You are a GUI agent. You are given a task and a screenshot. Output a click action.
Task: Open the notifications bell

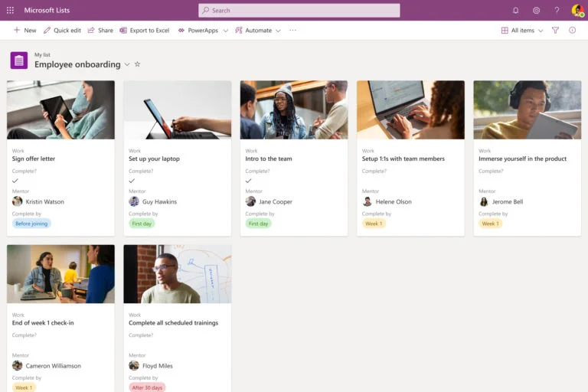point(515,11)
